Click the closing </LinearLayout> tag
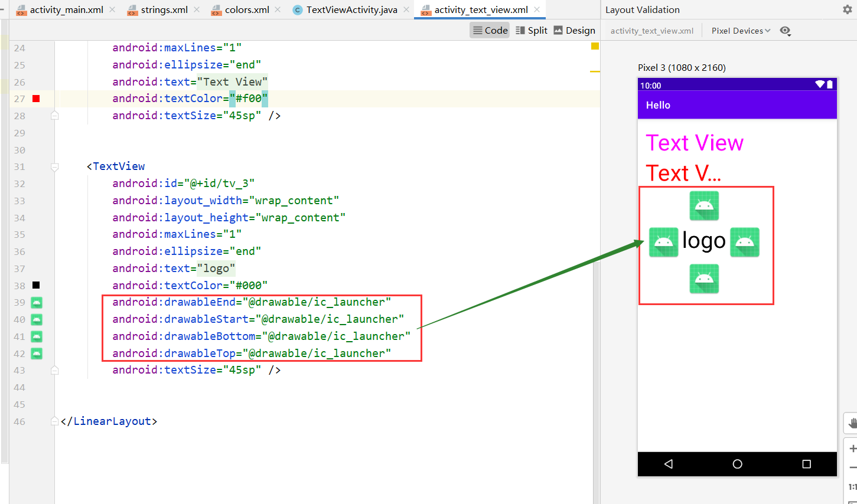 click(x=109, y=421)
